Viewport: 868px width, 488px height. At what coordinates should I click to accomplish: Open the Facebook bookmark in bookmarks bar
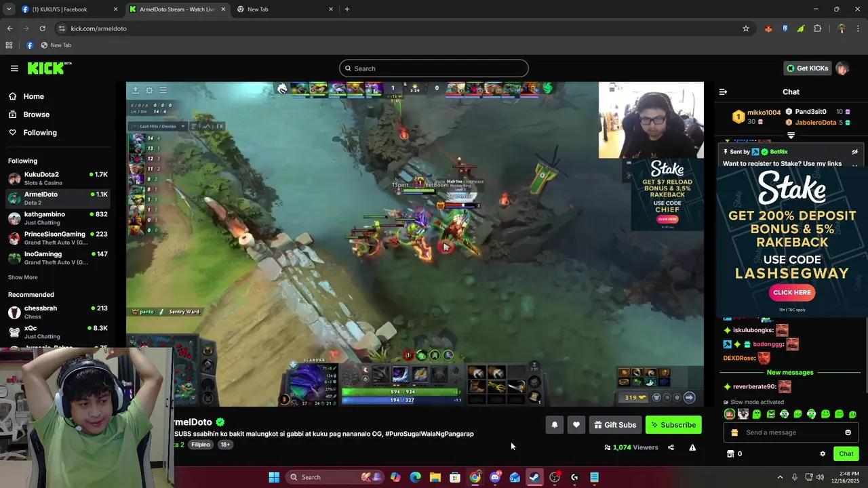coord(30,45)
